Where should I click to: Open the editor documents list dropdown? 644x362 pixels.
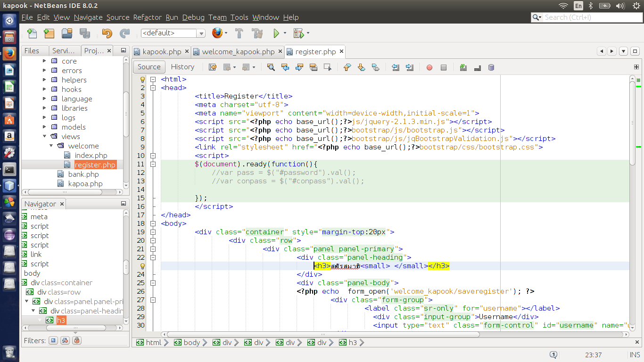[x=623, y=51]
